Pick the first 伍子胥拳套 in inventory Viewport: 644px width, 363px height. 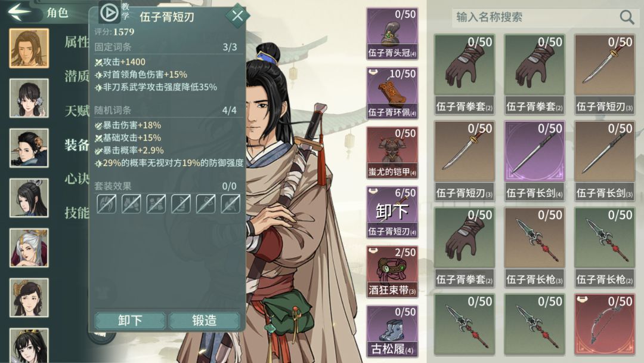click(x=465, y=75)
